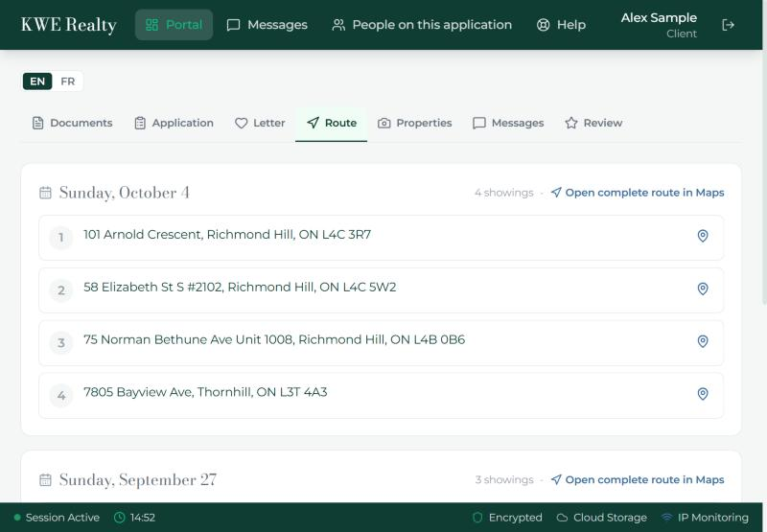767x532 pixels.
Task: Switch to the Review tab
Action: click(x=593, y=124)
